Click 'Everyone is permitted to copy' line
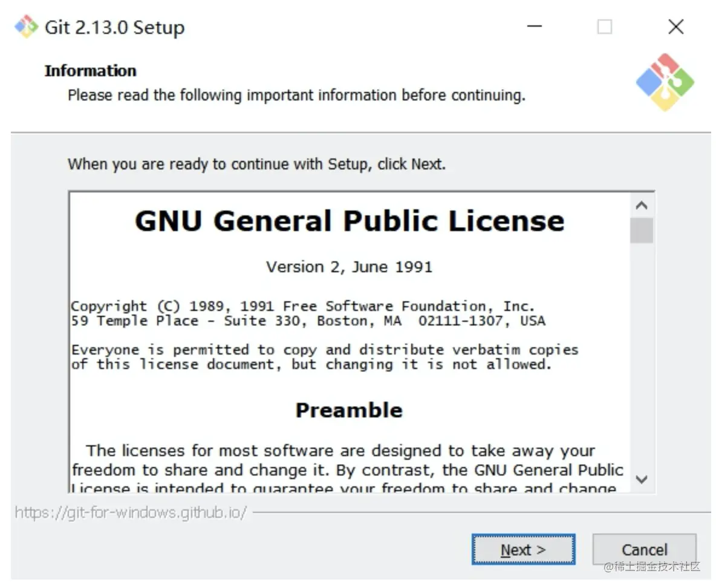Image resolution: width=716 pixels, height=588 pixels. click(x=325, y=350)
